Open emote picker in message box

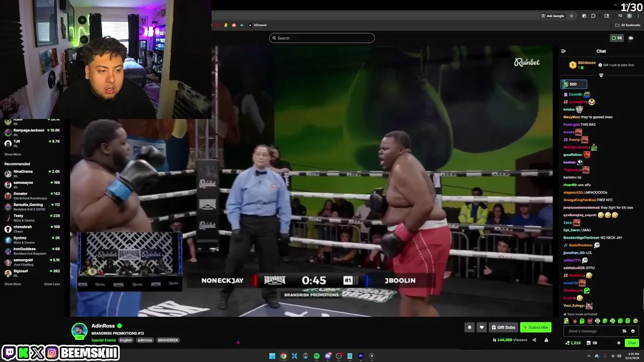[633, 331]
